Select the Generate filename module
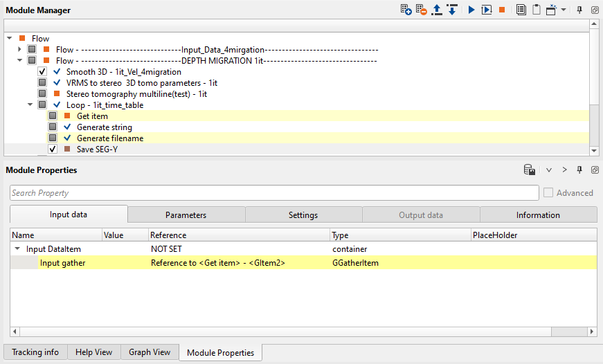Screen dimensions: 603x364 110,138
